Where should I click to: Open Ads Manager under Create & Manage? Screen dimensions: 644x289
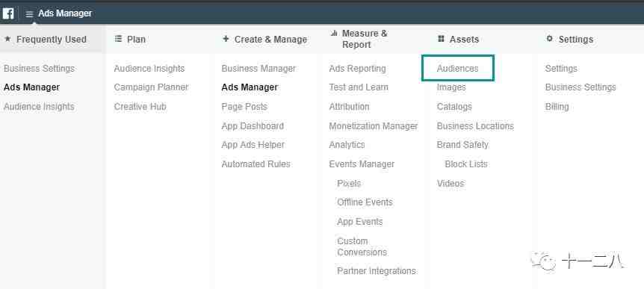point(250,87)
